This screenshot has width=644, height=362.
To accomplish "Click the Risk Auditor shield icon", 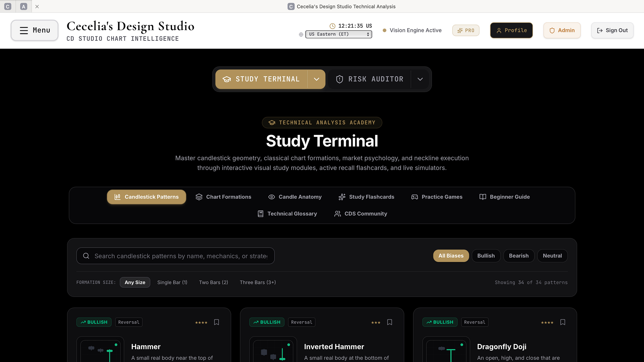I will (x=339, y=79).
